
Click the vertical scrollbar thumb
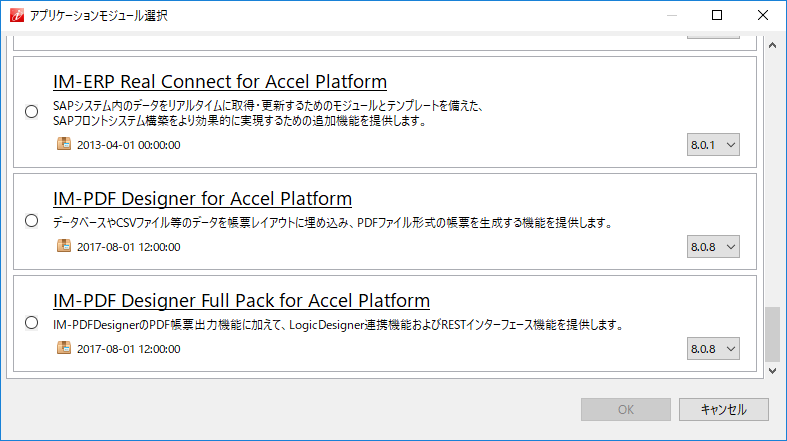point(772,335)
